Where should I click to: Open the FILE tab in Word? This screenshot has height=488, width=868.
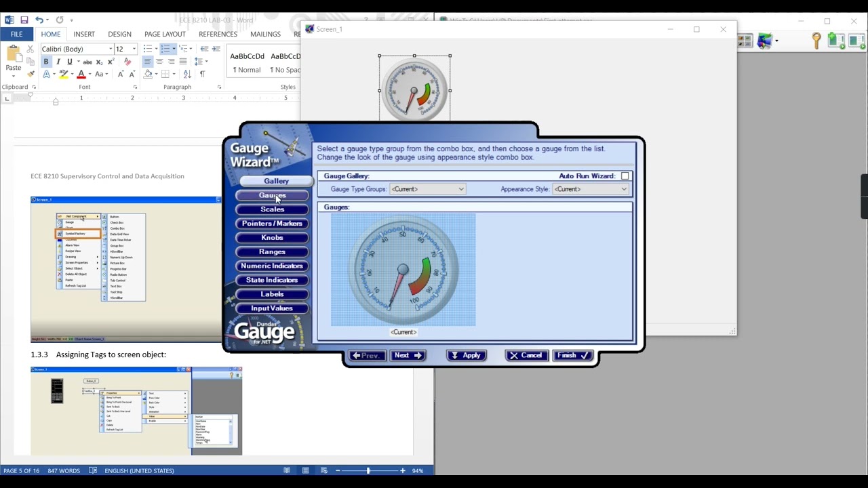(16, 34)
